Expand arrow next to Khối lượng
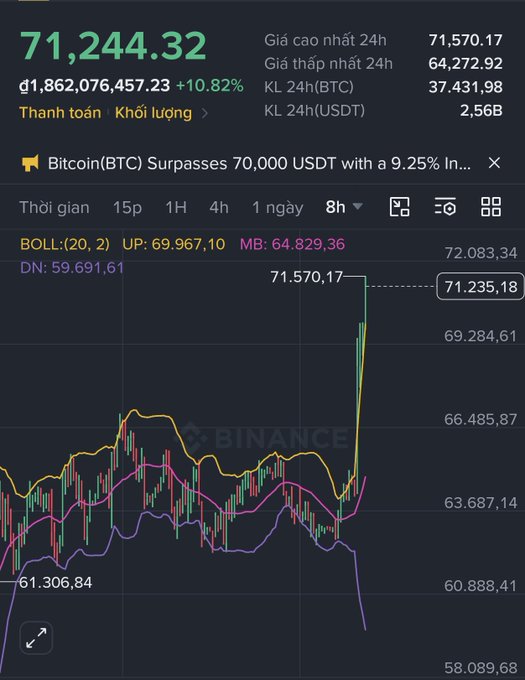Screen dimensions: 525x680 click(x=205, y=113)
